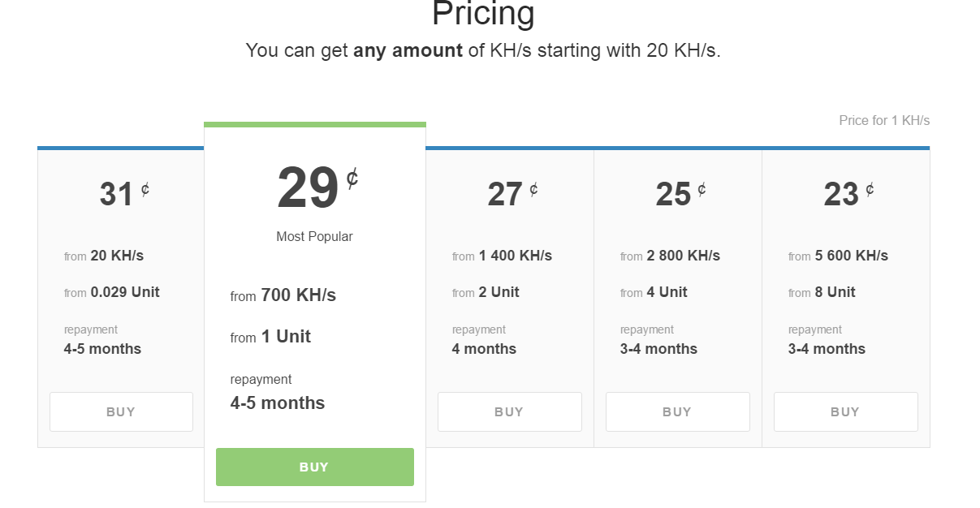Click BUY button in the 31¢ plan
The image size is (980, 508).
tap(121, 411)
